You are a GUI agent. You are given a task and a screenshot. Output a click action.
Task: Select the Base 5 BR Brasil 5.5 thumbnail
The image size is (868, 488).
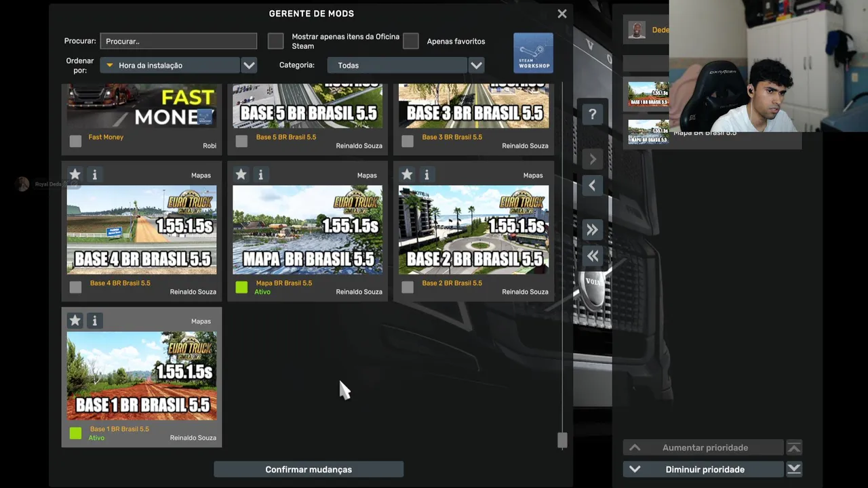click(307, 106)
